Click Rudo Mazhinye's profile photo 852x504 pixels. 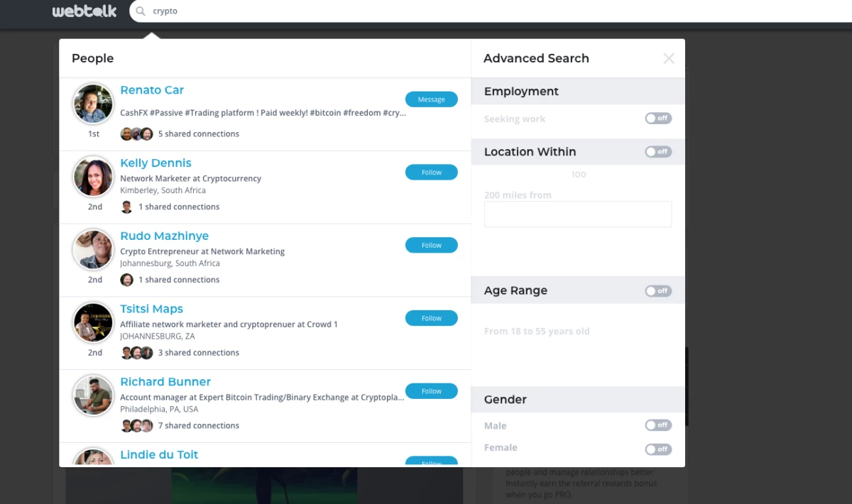93,250
